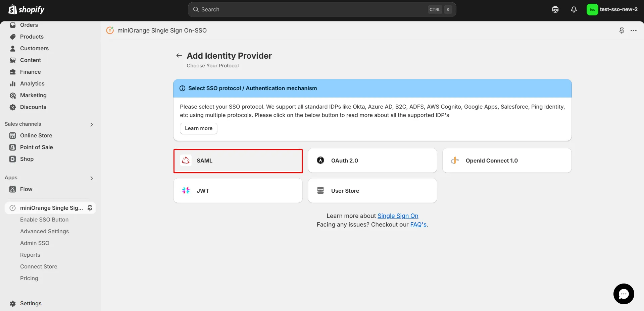
Task: Click the Settings gear icon
Action: pos(13,304)
